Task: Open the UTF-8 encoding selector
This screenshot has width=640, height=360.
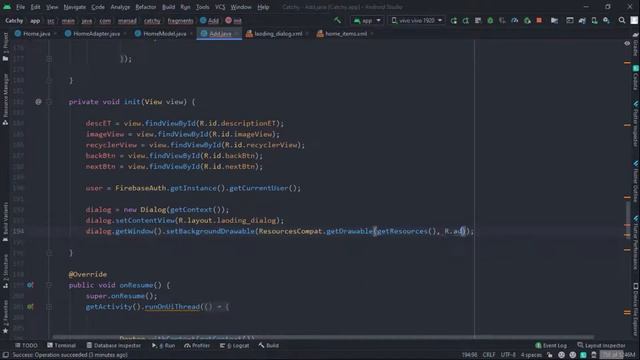Action: [508, 355]
